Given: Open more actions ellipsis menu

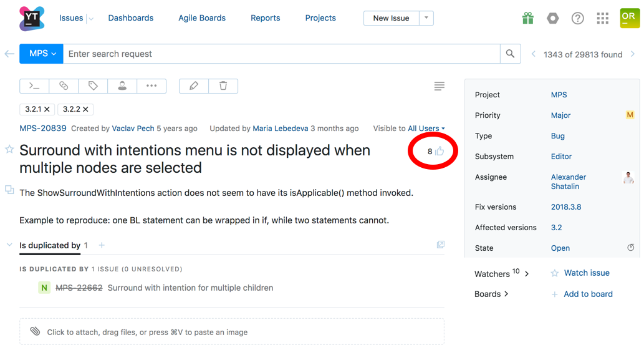Looking at the screenshot, I should point(151,86).
